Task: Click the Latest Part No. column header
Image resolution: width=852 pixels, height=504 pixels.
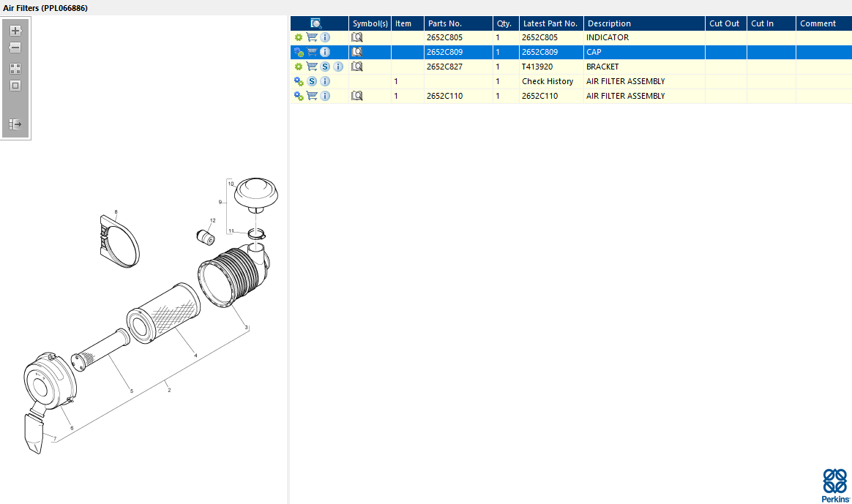Action: point(550,23)
